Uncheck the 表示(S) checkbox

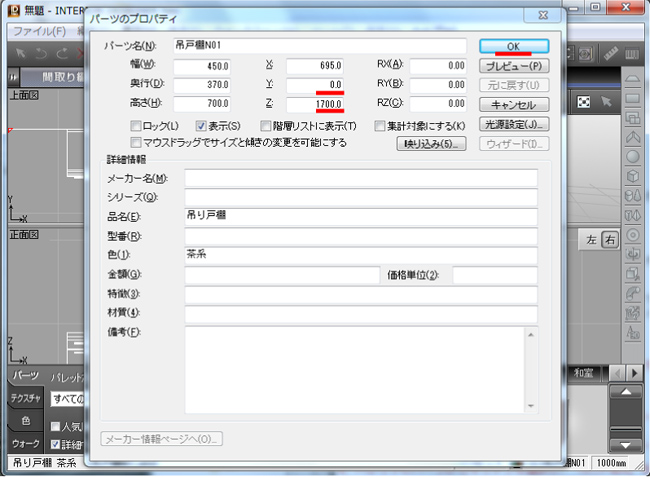201,126
